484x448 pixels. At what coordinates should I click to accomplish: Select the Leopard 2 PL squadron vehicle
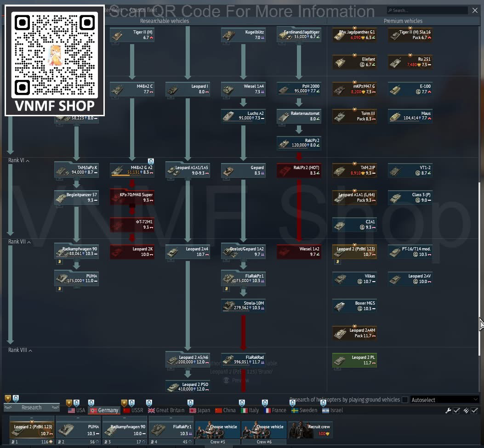coord(354,360)
